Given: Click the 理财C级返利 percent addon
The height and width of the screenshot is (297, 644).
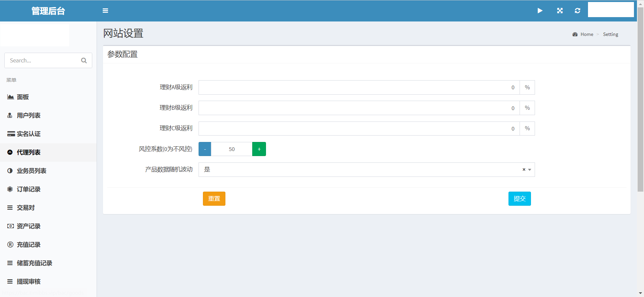Looking at the screenshot, I should coord(527,129).
